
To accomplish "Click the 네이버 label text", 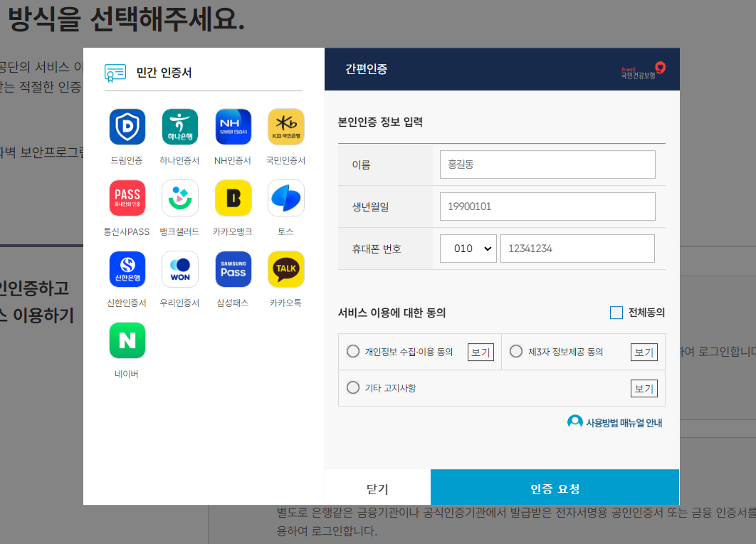I will [127, 374].
